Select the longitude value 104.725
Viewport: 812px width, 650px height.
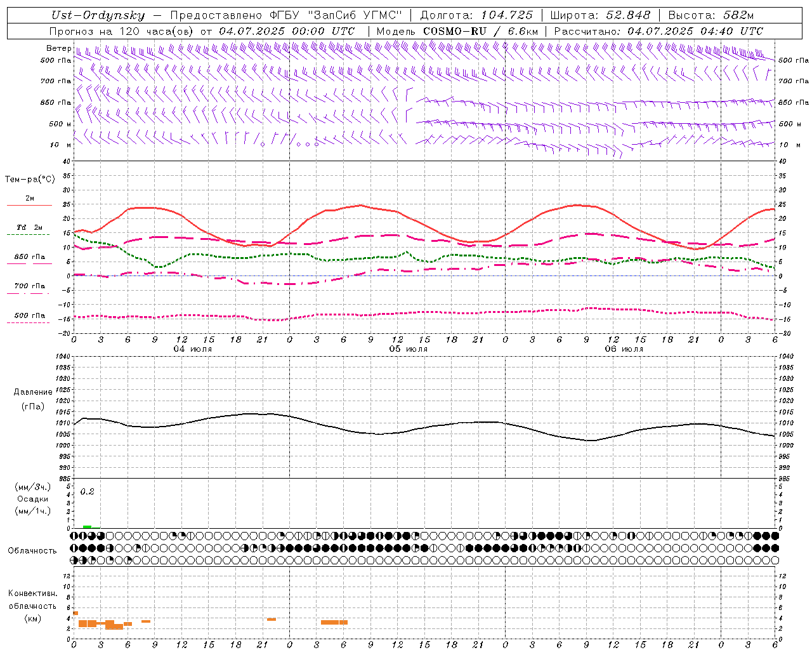[506, 16]
